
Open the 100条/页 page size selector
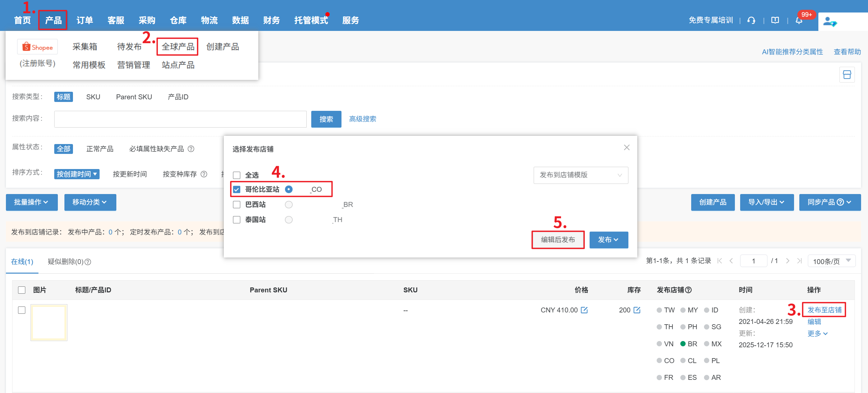pos(831,261)
